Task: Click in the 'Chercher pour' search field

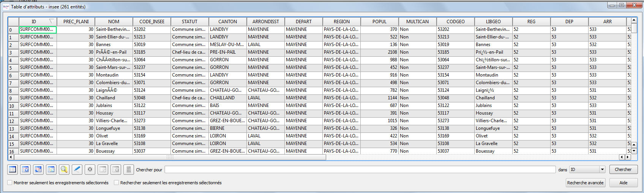Action: click(x=360, y=169)
